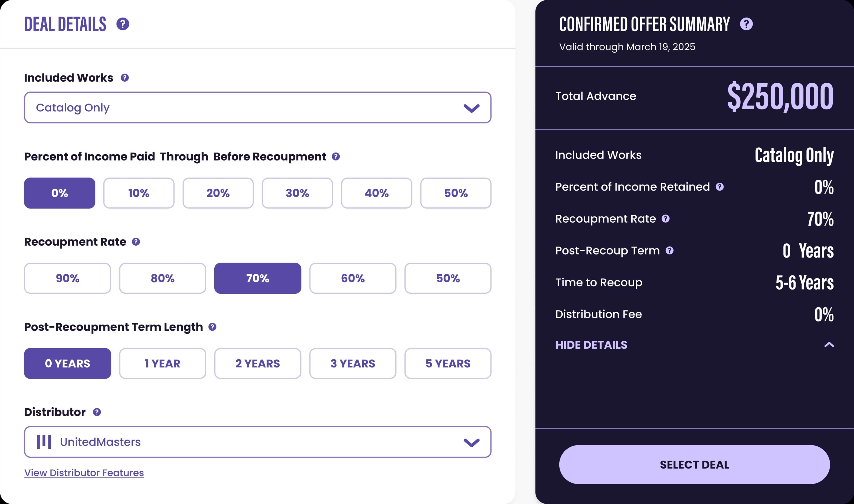Choose the 90% recoupment rate option
854x504 pixels.
(x=68, y=278)
